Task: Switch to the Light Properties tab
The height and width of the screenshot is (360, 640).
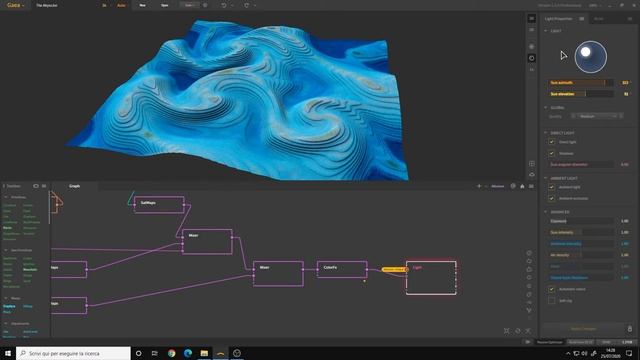Action: pyautogui.click(x=558, y=19)
